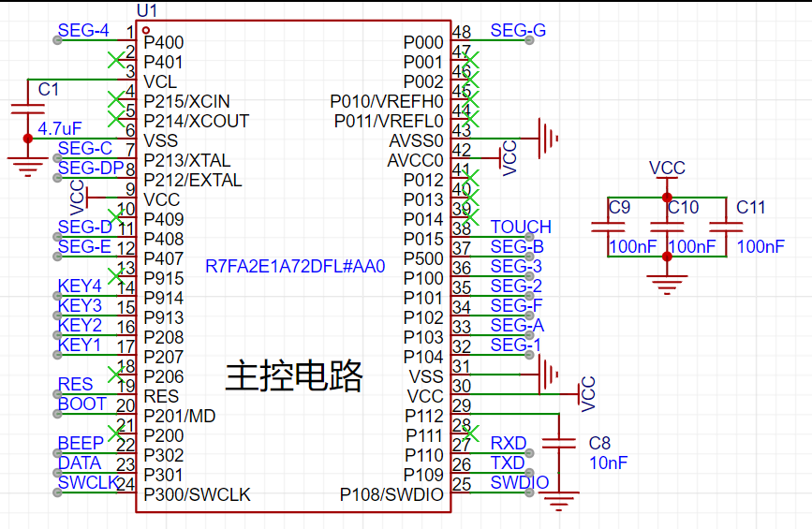
Task: Click the BOOT net label
Action: pyautogui.click(x=82, y=404)
